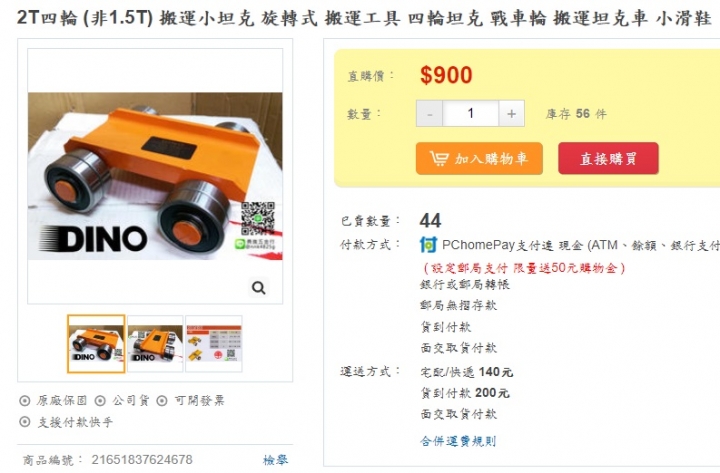Report the listing via 檢舉 link
720x473 pixels.
(x=276, y=460)
